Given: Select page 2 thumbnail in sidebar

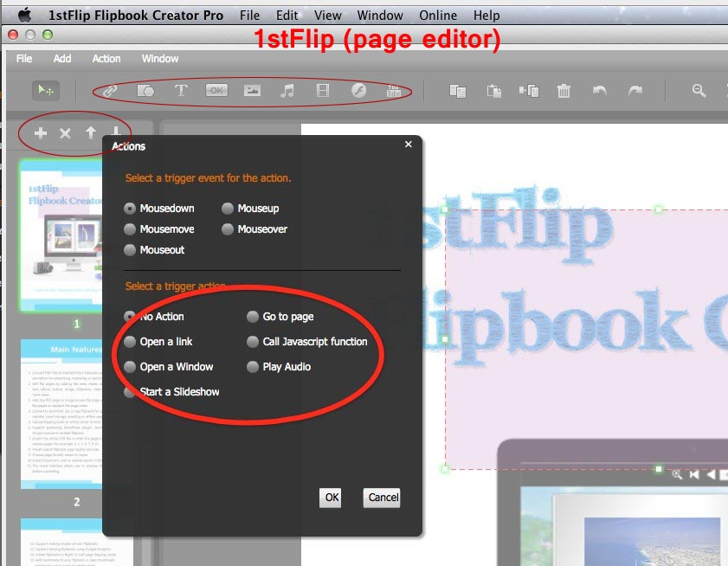Looking at the screenshot, I should (x=76, y=414).
